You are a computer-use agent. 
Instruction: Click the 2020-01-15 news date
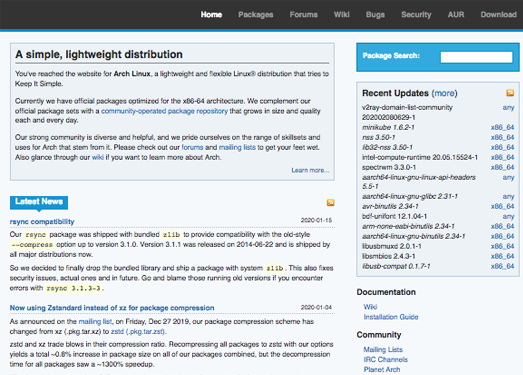[x=316, y=220]
